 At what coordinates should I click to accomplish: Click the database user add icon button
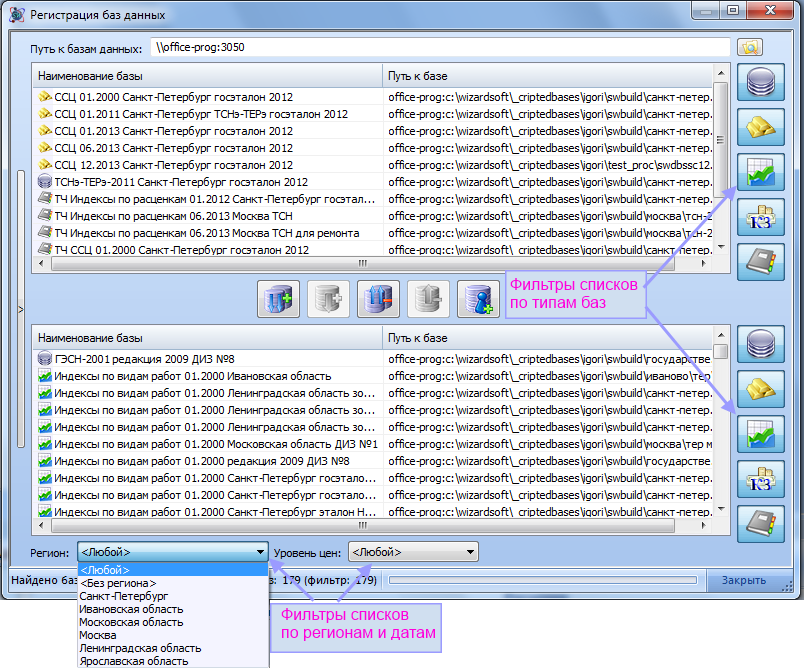(x=478, y=299)
